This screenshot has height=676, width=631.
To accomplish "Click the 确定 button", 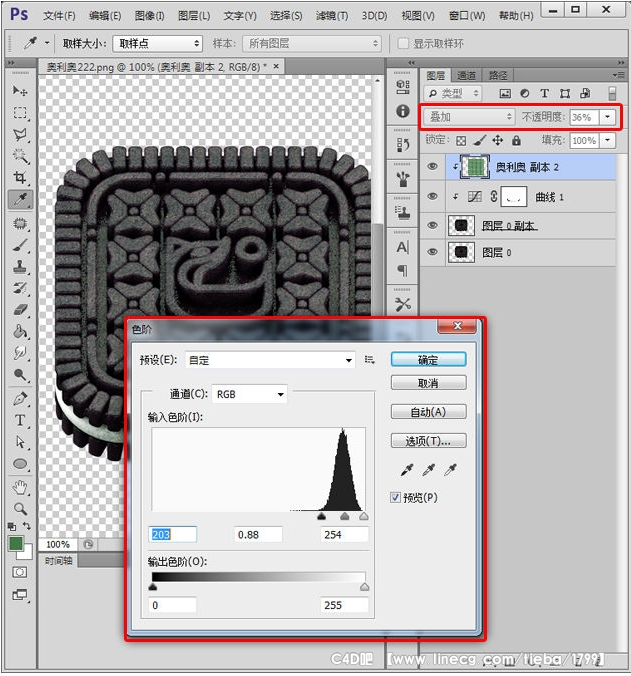I will tap(428, 360).
